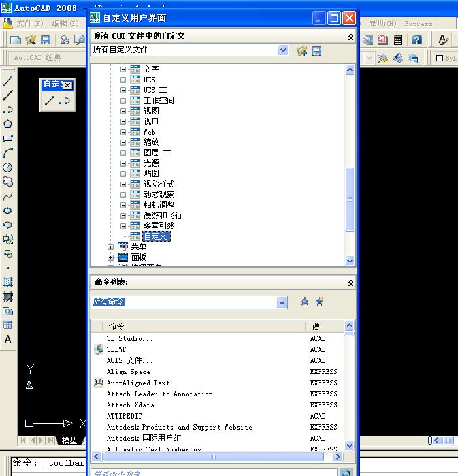Image resolution: width=458 pixels, height=476 pixels.
Task: Open the QuickCalc calculator icon
Action: click(x=398, y=40)
